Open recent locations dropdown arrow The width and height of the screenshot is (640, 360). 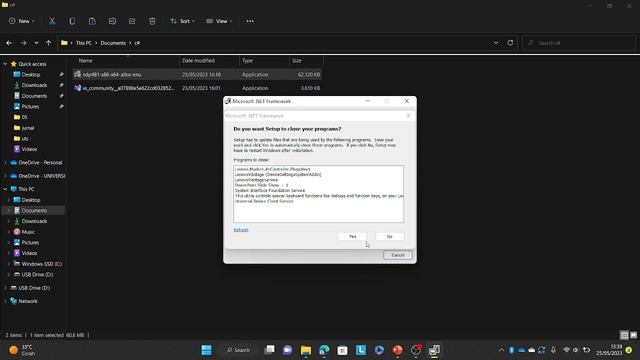[36, 43]
